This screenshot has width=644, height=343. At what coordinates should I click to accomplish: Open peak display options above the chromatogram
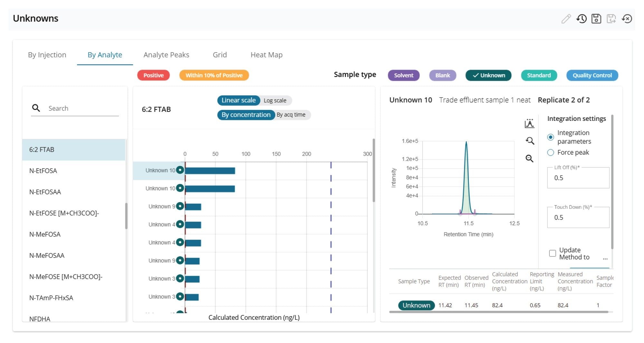(x=530, y=123)
